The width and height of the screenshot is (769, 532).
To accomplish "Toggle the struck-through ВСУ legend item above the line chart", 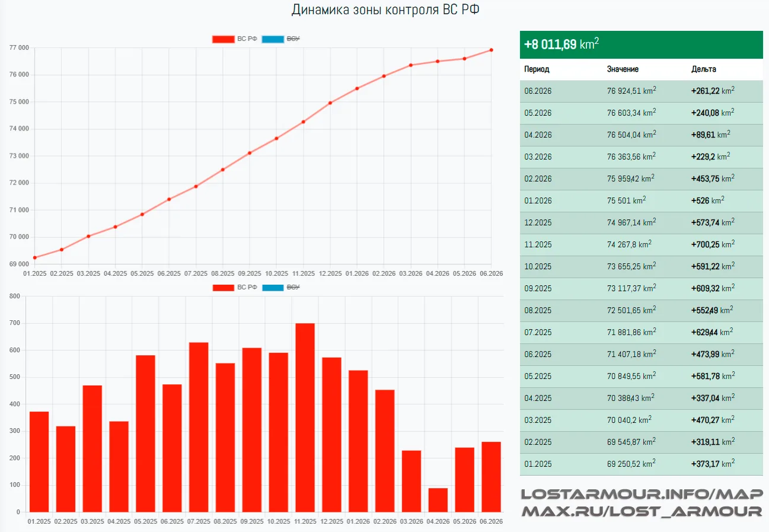I will point(281,39).
